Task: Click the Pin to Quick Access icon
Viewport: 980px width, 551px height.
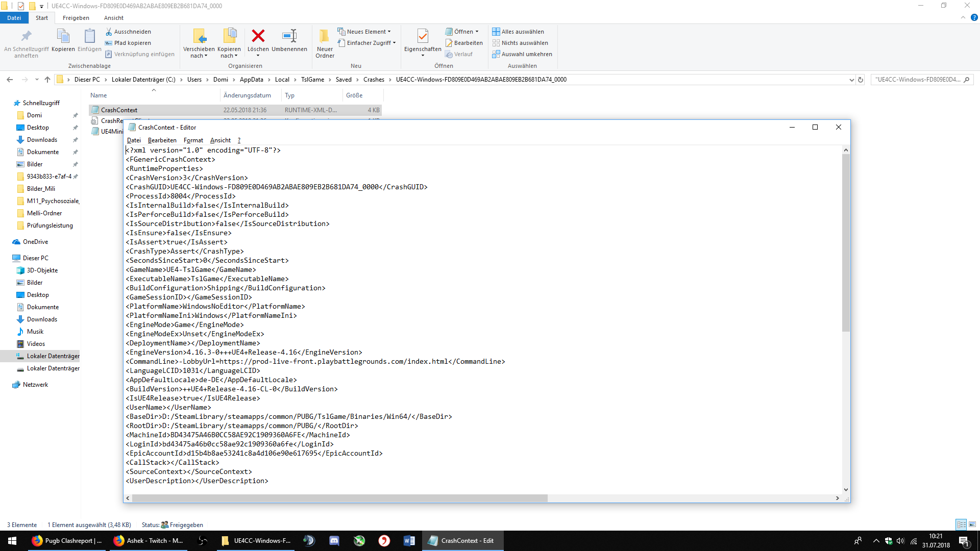Action: click(26, 36)
